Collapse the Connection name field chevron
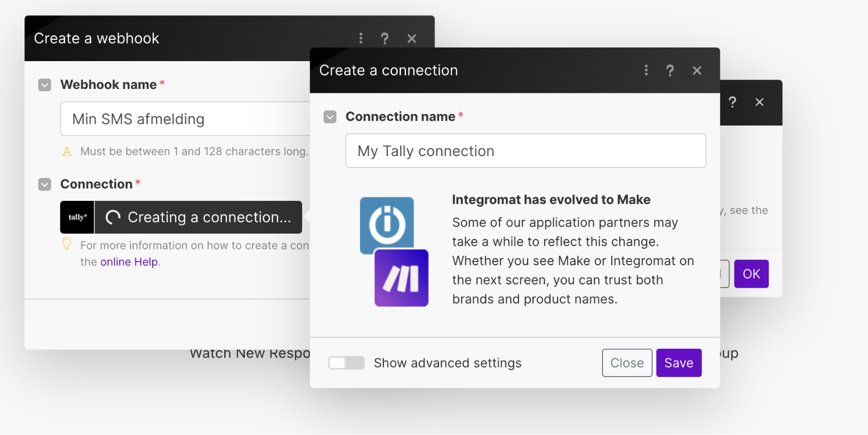Screen dimensions: 868x435 [330, 117]
